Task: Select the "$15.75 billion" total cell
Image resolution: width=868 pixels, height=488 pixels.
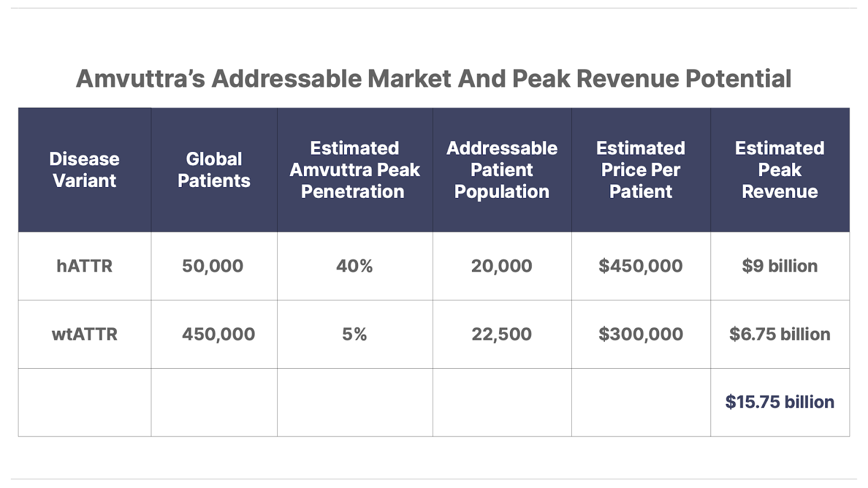Action: (780, 402)
